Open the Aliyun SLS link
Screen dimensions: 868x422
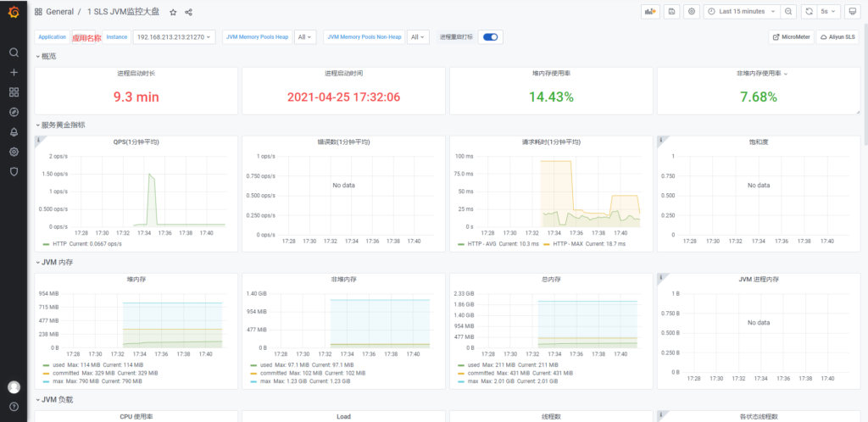[x=837, y=37]
